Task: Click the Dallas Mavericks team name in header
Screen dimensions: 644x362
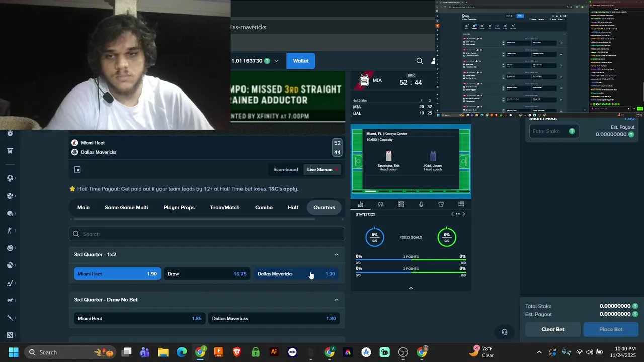Action: [99, 152]
